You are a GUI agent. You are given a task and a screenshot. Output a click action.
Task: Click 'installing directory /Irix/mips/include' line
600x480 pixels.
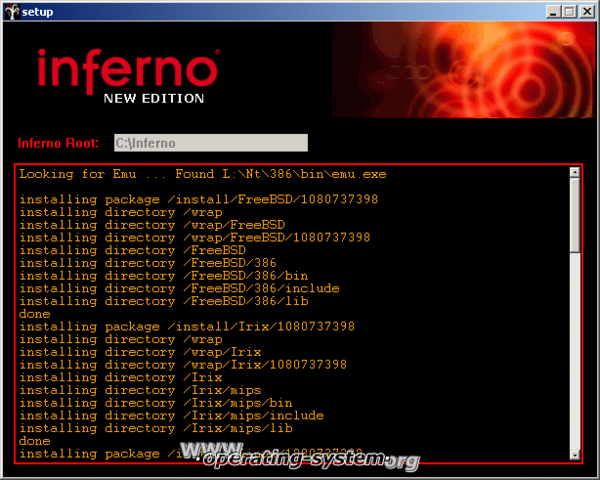click(171, 415)
